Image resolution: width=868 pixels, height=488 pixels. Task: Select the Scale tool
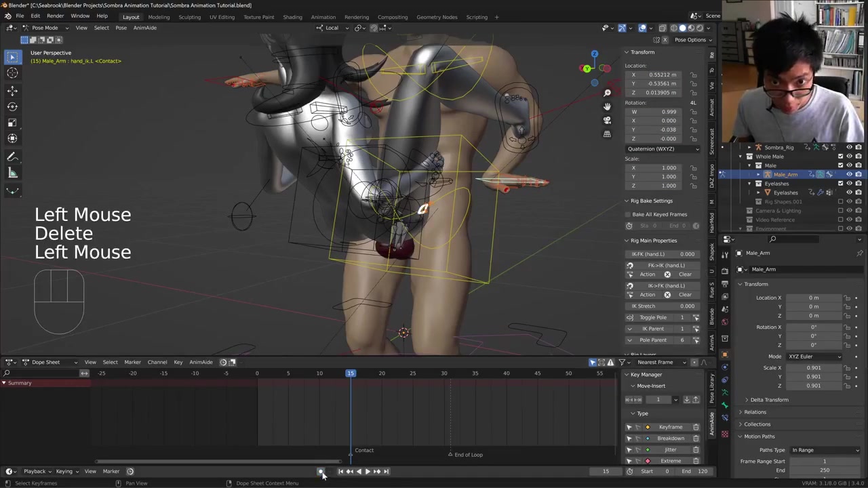coord(12,123)
